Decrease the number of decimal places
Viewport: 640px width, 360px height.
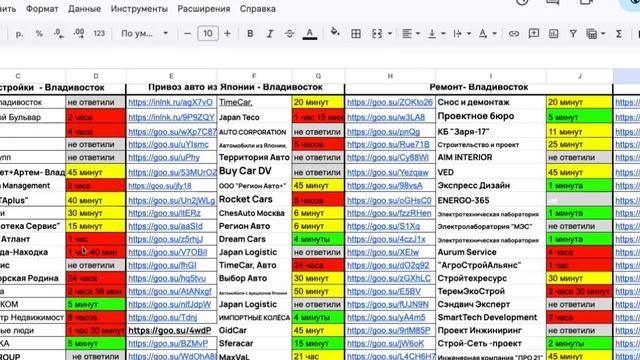59,34
